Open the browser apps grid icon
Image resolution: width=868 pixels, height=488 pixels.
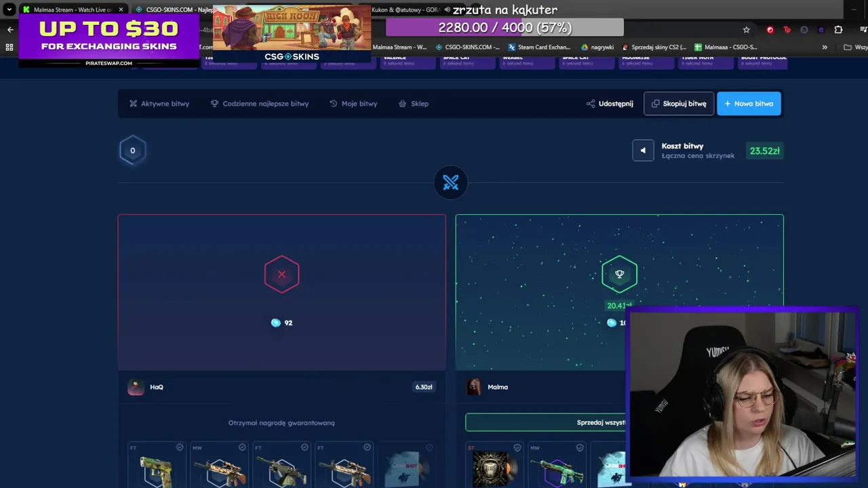pos(9,47)
